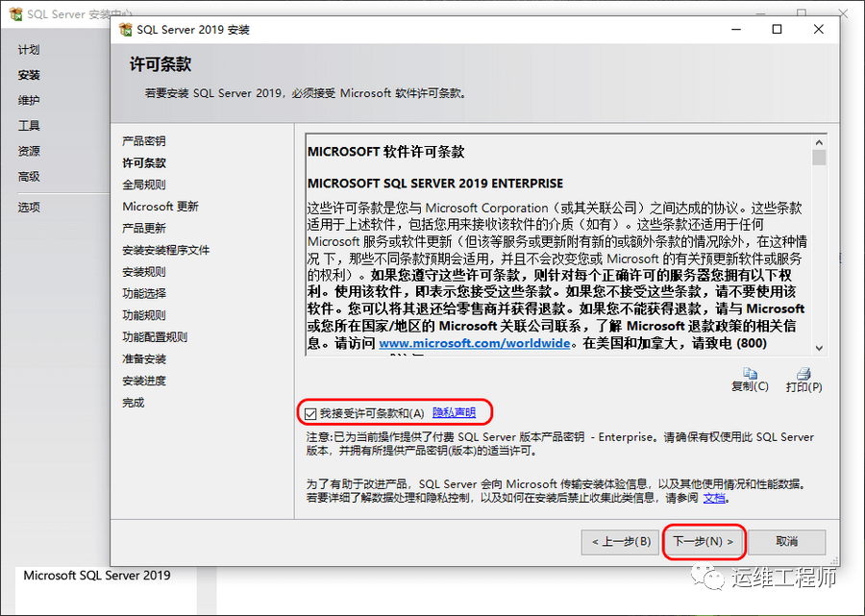The width and height of the screenshot is (865, 616).
Task: Click 功能规则 step in setup list
Action: click(x=144, y=315)
